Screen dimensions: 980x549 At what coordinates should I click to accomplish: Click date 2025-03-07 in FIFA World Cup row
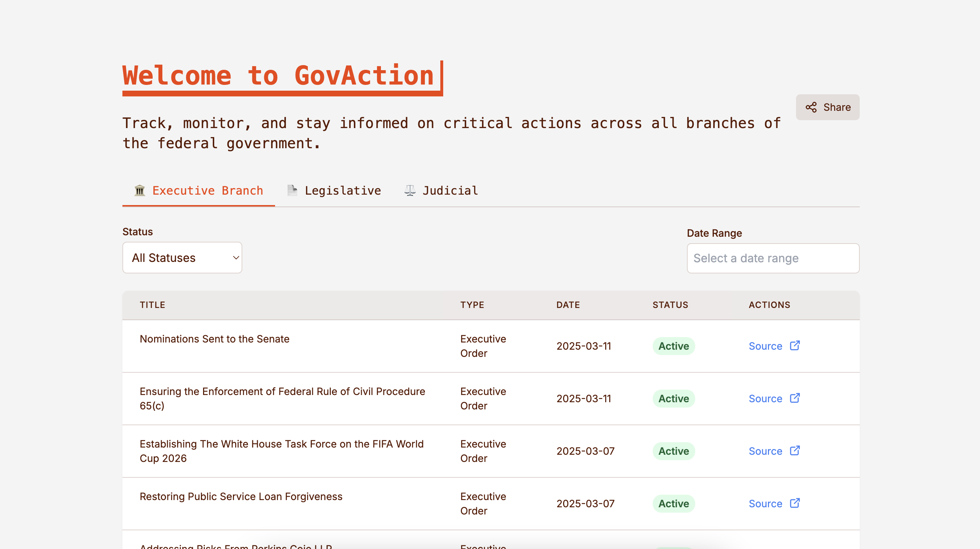[585, 451]
